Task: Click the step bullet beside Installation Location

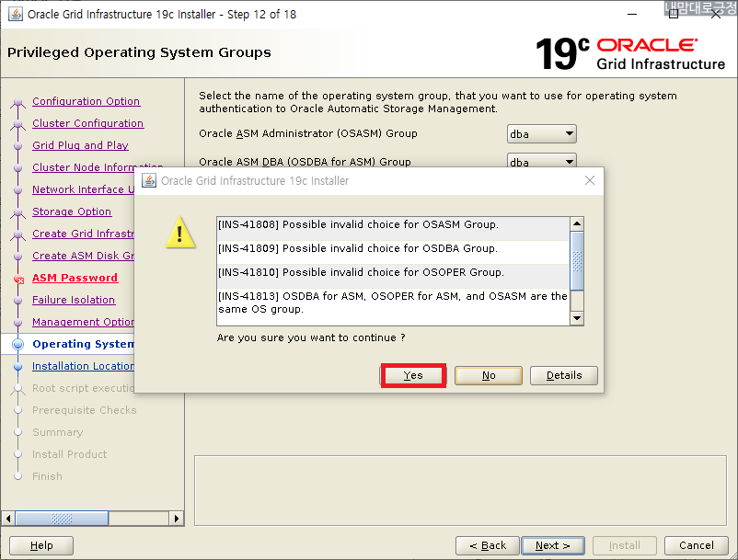Action: (17, 366)
